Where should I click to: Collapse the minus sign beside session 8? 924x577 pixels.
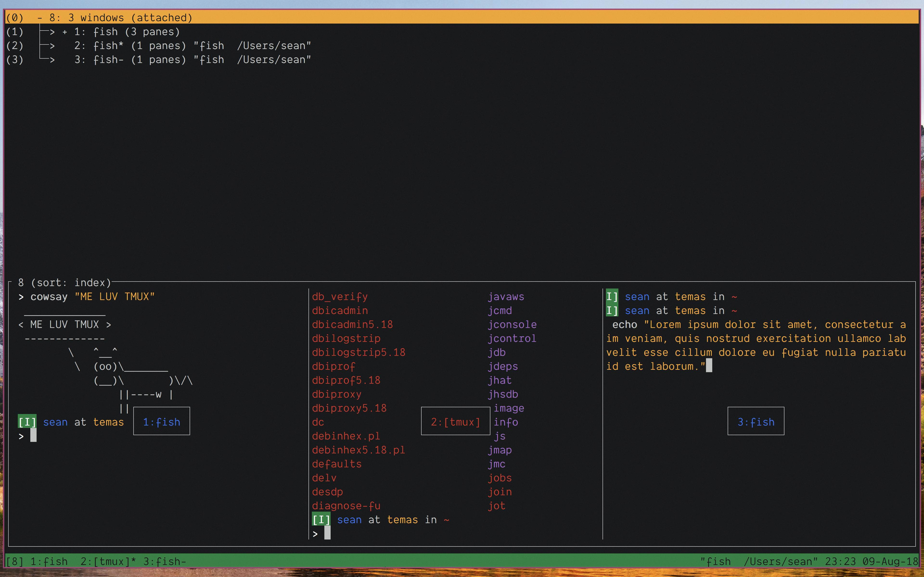point(40,18)
